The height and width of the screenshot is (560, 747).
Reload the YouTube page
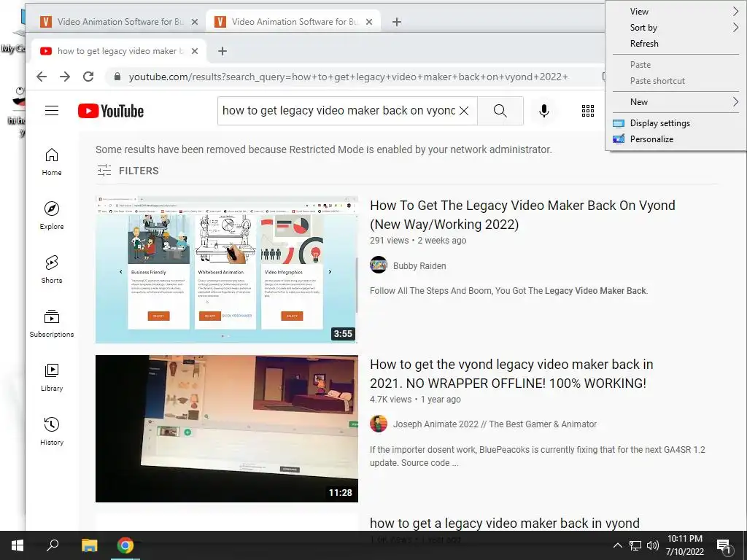click(88, 77)
